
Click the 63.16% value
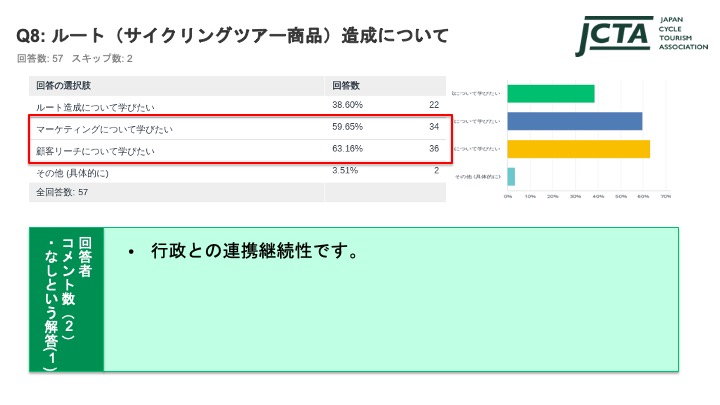(x=347, y=149)
